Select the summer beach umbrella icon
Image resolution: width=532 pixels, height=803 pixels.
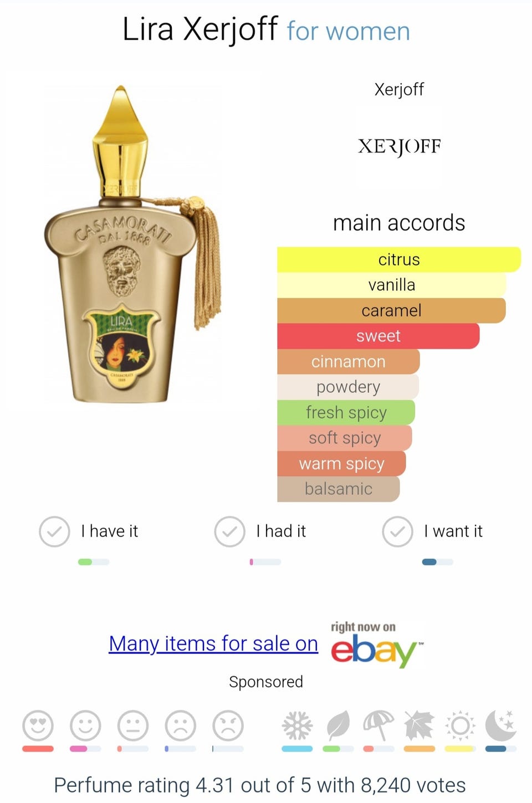pos(378,725)
